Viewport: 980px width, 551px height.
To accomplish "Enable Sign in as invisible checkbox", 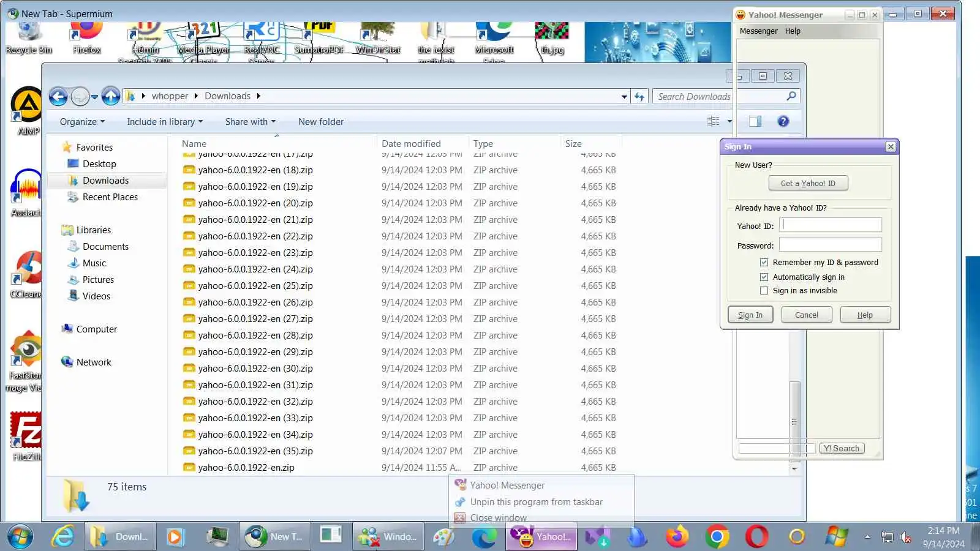I will click(764, 291).
